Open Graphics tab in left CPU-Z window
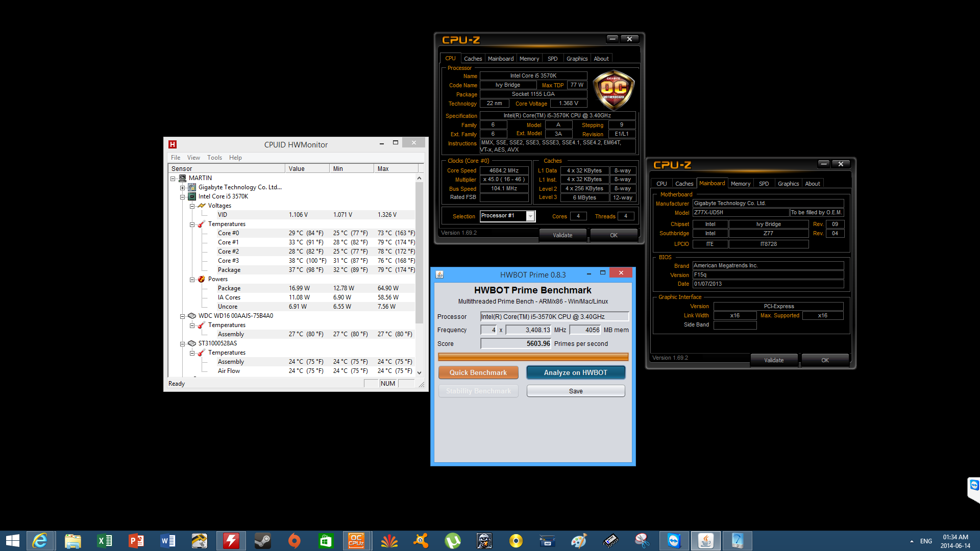The image size is (980, 551). tap(577, 59)
